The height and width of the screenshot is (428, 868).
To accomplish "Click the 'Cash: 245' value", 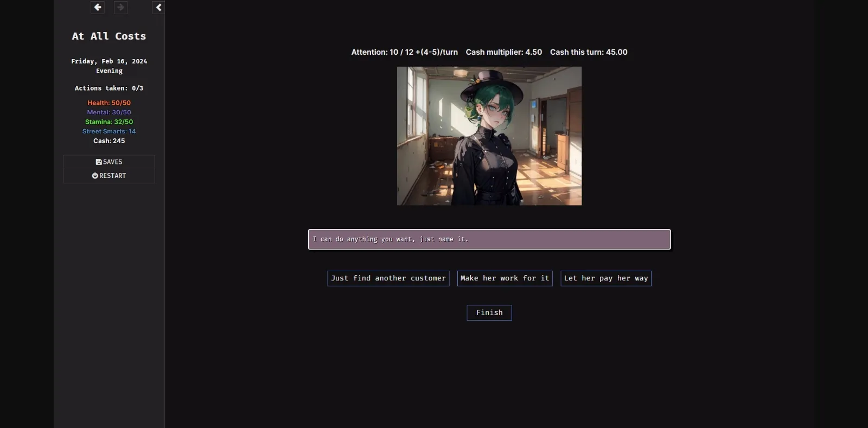I will 109,140.
